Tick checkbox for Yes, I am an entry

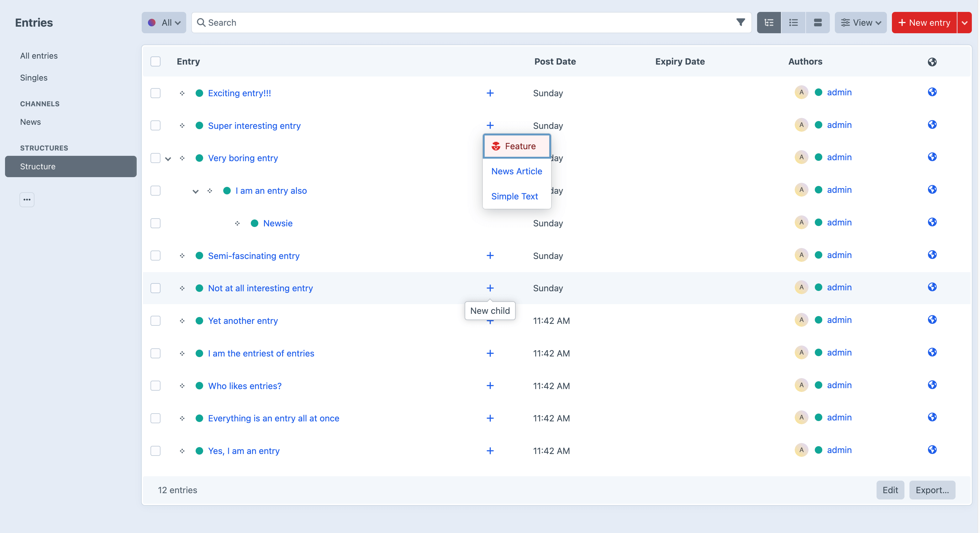coord(155,451)
